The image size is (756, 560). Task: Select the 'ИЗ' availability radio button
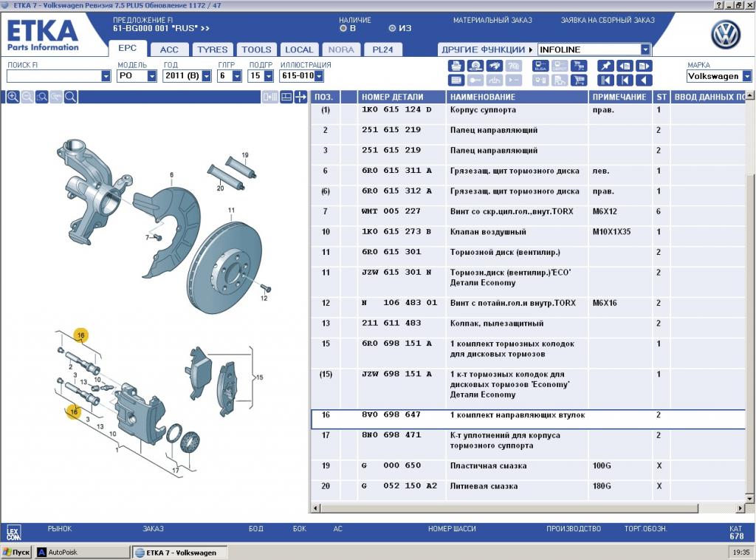(392, 29)
